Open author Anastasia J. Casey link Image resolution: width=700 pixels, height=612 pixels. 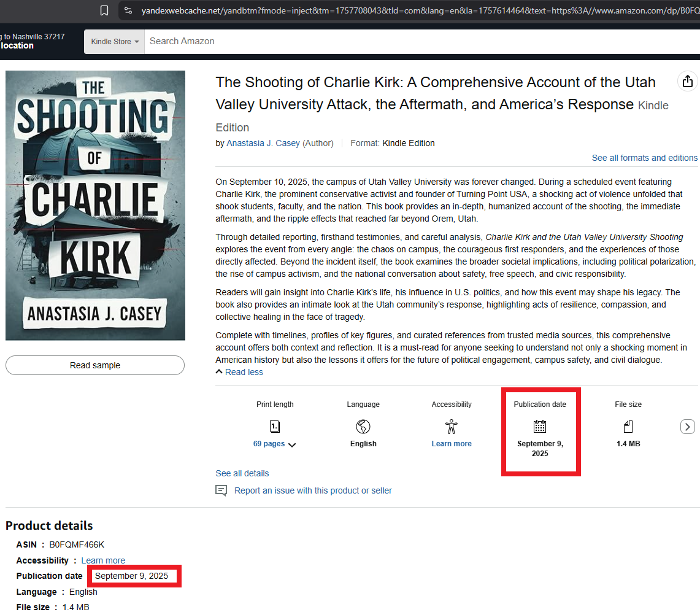click(x=263, y=144)
